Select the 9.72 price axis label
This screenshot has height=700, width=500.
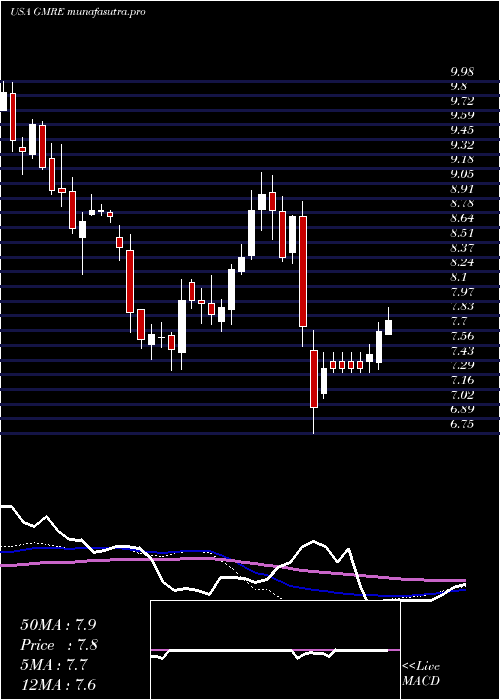pos(462,100)
